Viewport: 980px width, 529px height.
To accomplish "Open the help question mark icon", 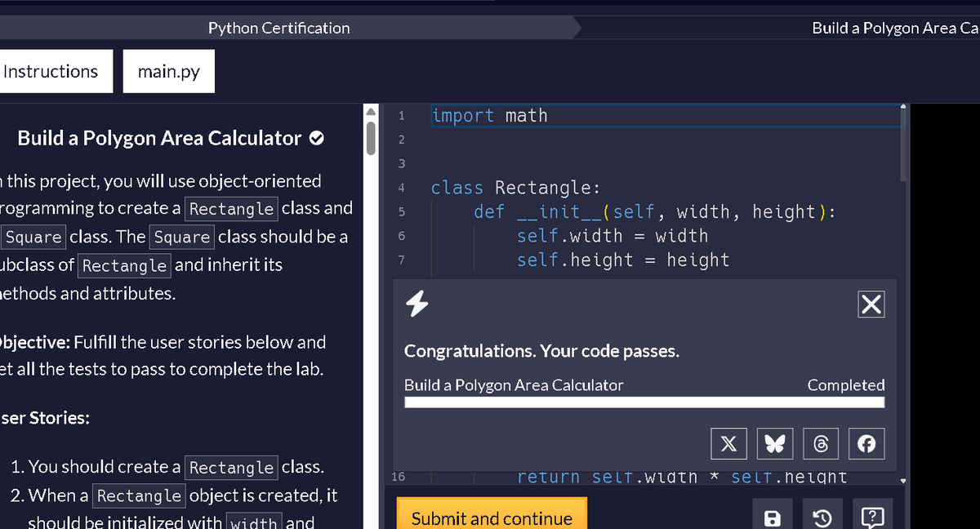I will click(x=871, y=518).
